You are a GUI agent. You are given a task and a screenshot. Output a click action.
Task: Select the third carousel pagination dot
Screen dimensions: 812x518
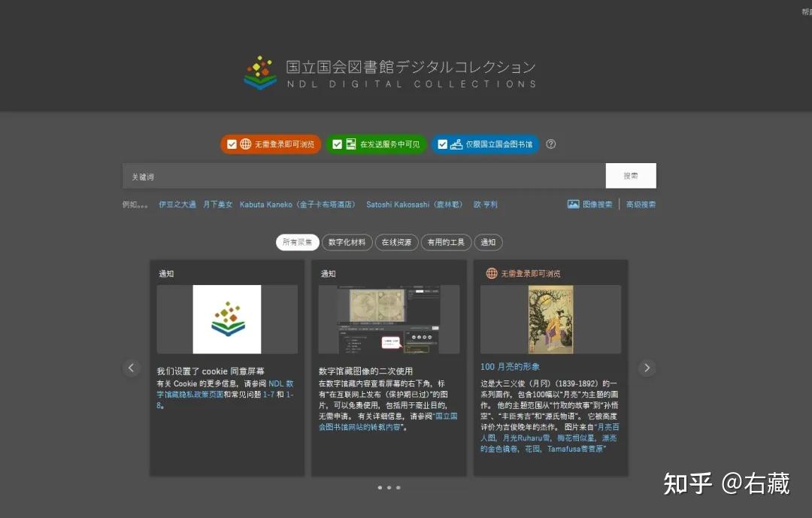pyautogui.click(x=398, y=487)
